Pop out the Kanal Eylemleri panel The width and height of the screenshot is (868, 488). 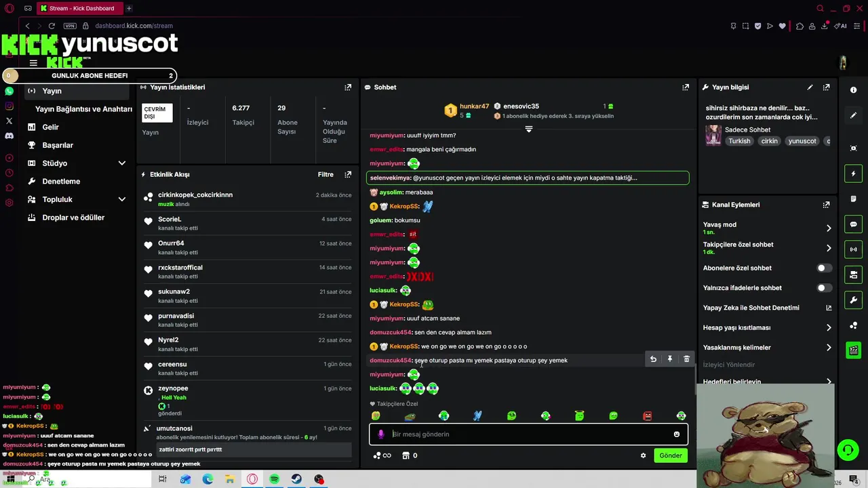click(x=826, y=205)
